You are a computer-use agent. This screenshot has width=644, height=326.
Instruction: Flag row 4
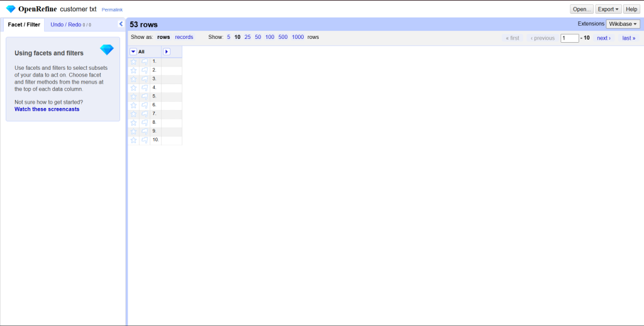144,88
